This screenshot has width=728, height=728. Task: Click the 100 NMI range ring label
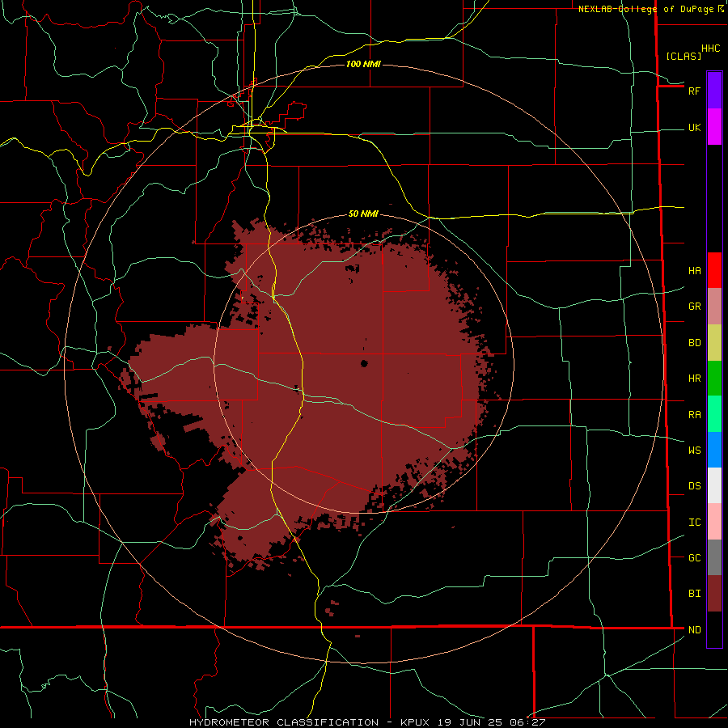coord(363,64)
